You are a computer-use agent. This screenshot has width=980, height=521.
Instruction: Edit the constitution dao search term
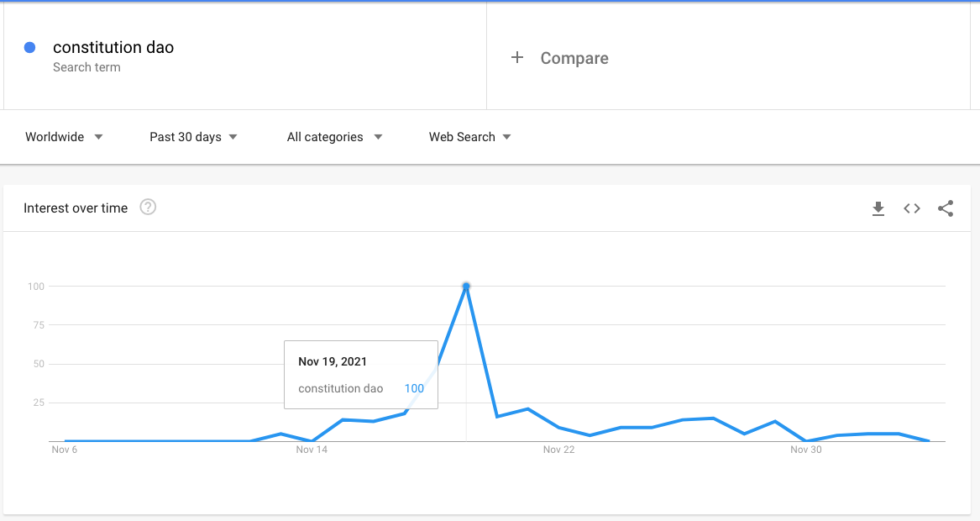113,47
